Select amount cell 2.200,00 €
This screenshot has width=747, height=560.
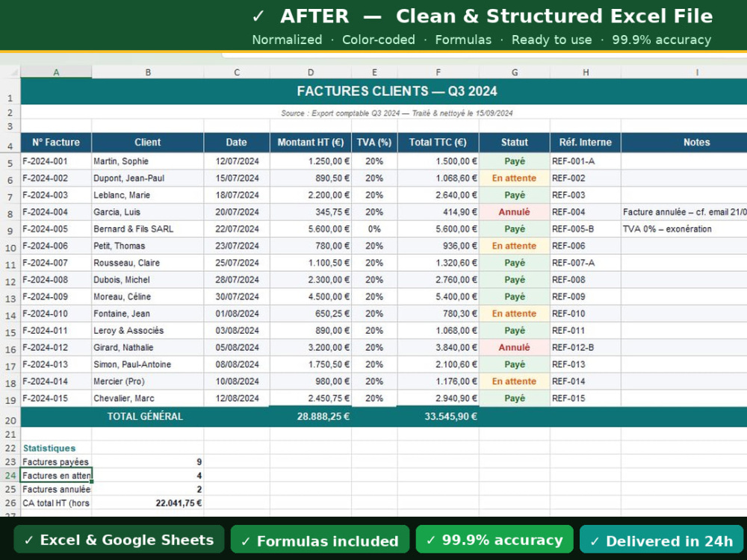tap(311, 195)
